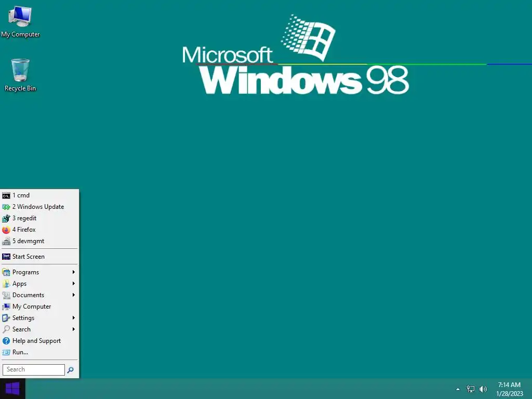The image size is (532, 399).
Task: Open '4 Firefox' menu entry
Action: click(39, 230)
